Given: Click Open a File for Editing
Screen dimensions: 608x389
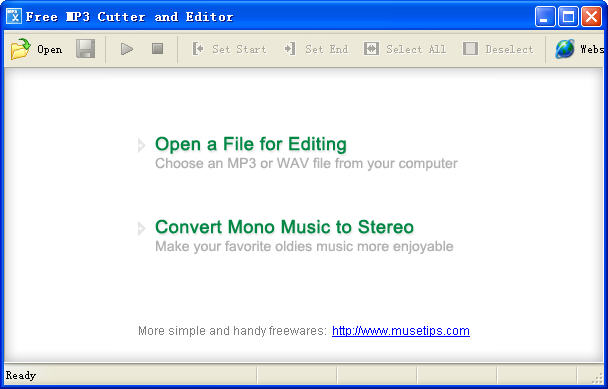Looking at the screenshot, I should click(250, 144).
